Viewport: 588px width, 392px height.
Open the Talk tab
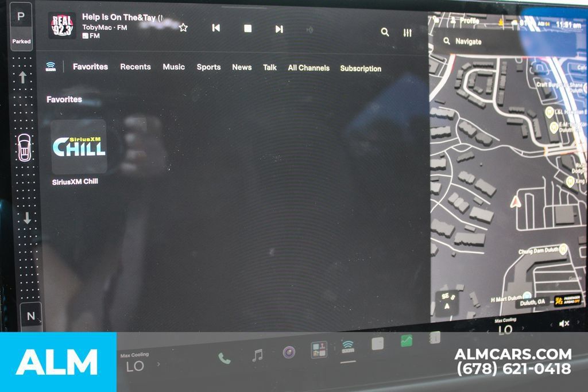click(270, 68)
